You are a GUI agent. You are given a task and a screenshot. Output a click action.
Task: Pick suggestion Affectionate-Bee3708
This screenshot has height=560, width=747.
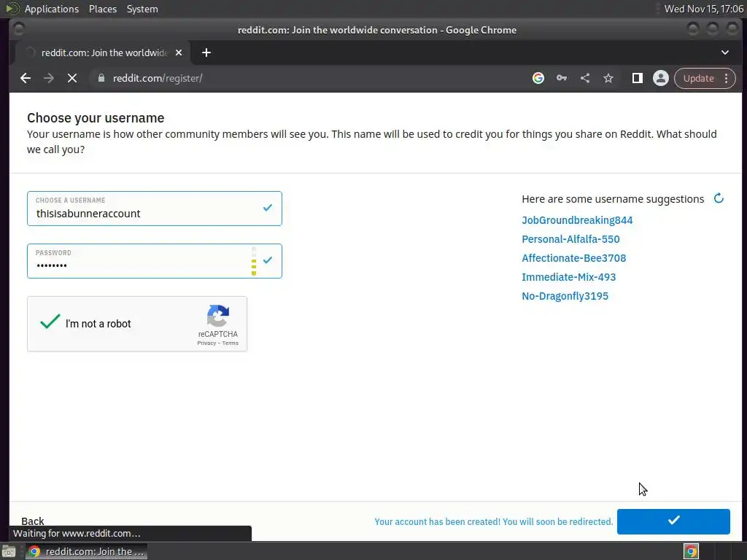point(573,258)
